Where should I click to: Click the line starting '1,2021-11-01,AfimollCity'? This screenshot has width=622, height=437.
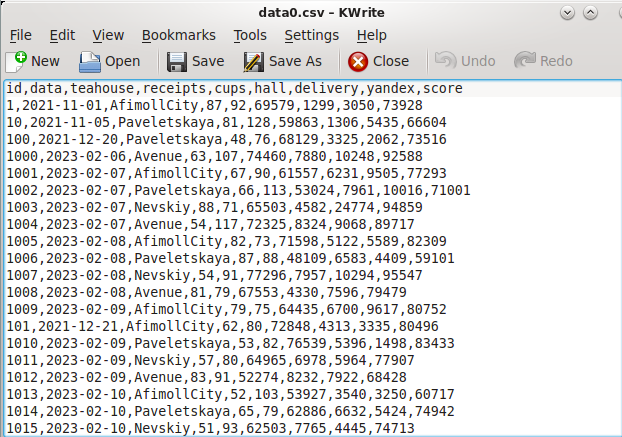(215, 105)
